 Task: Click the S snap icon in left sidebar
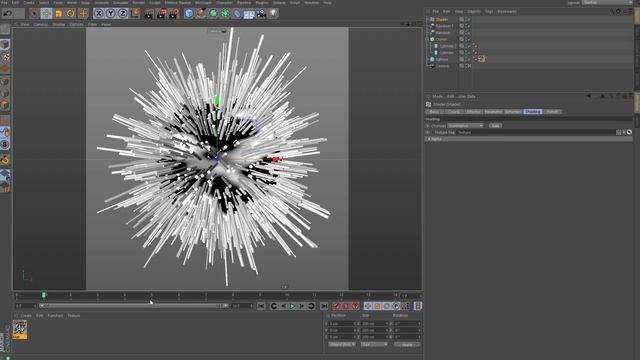(x=5, y=144)
